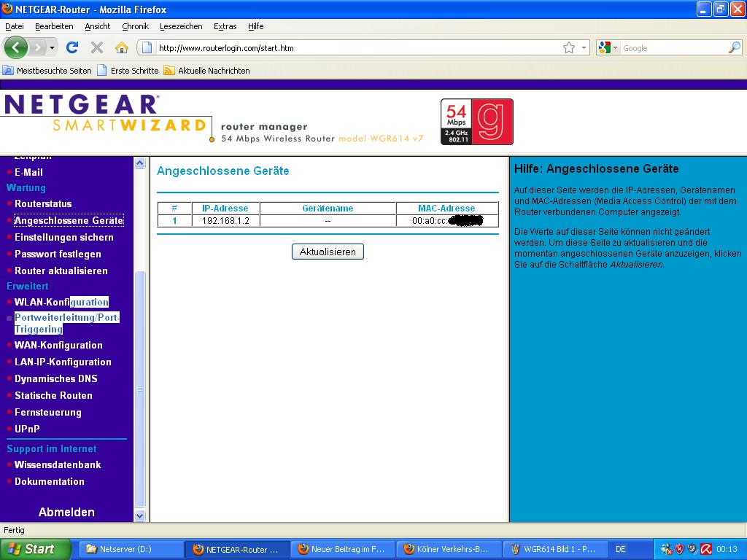Screen dimensions: 747x560
Task: Open the Windows Start button
Action: coord(35,549)
